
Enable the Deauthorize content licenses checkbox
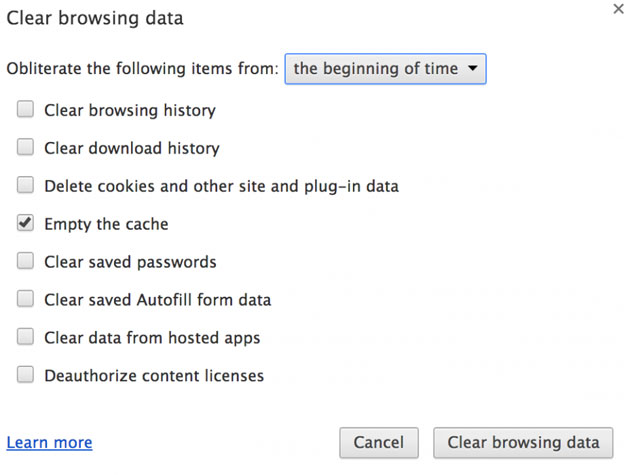click(x=25, y=376)
